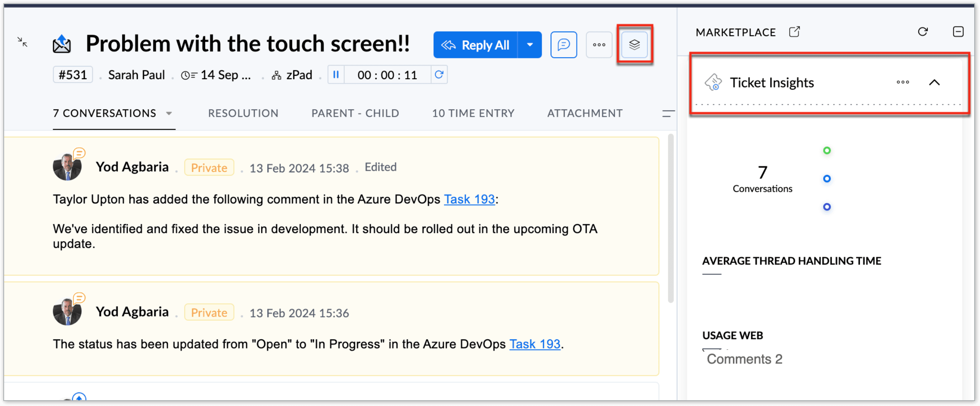Pause the running ticket timer

336,75
